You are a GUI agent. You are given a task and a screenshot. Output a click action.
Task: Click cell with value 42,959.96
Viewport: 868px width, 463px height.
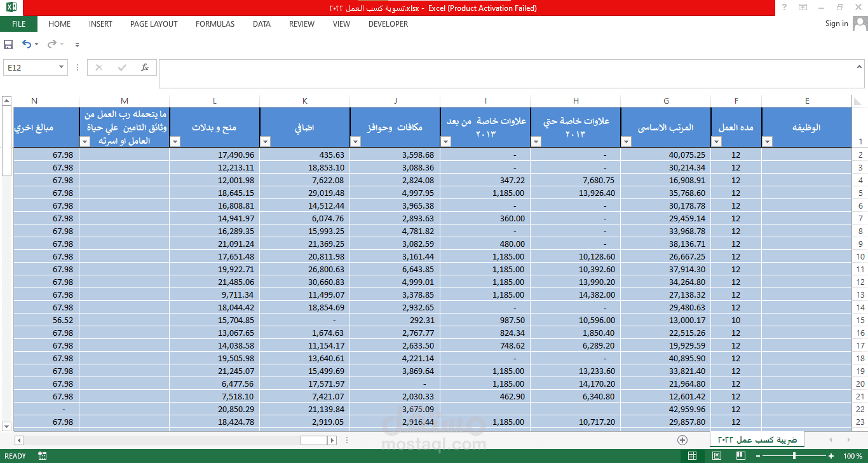point(666,409)
